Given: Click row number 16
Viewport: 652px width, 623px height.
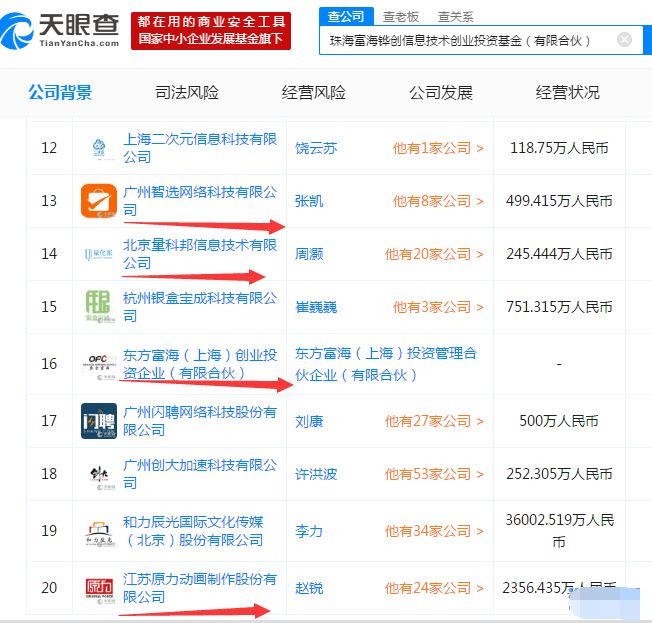Looking at the screenshot, I should pos(49,364).
